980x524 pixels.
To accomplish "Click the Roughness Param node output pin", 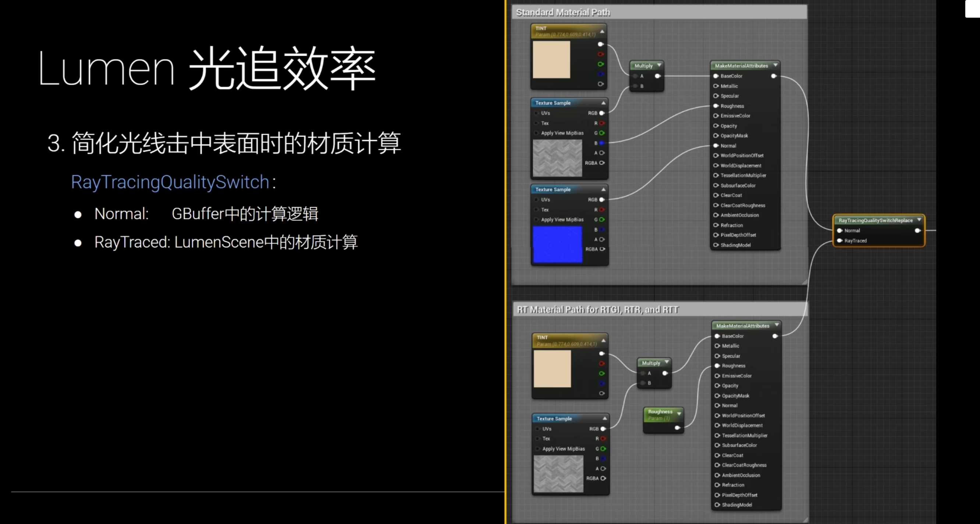I will (x=677, y=428).
